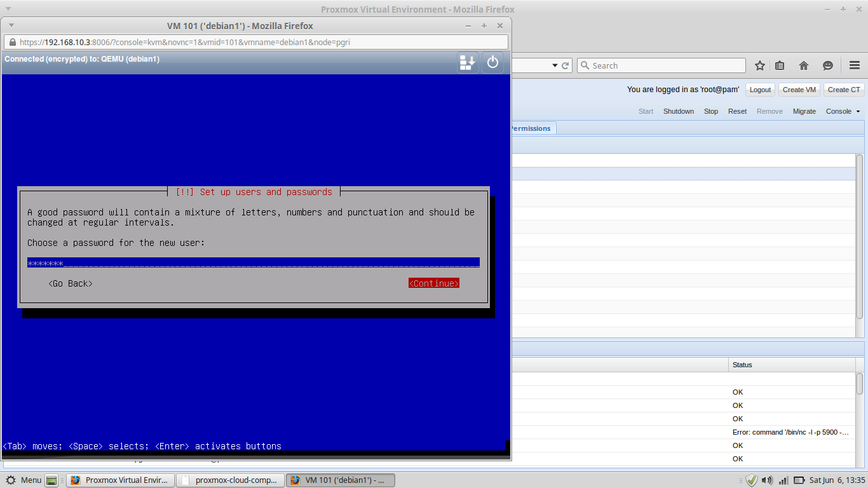Click the show desktop icon next to Menu
This screenshot has height=488, width=868.
(51, 480)
